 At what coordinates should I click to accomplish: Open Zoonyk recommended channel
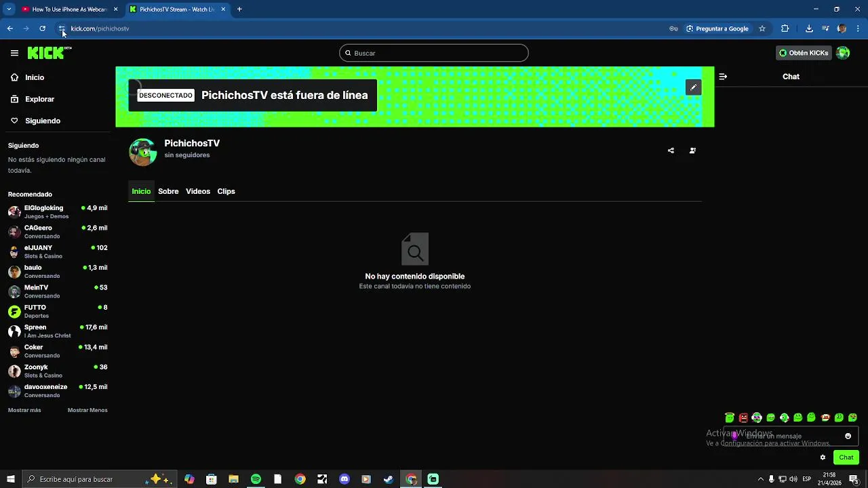(58, 371)
